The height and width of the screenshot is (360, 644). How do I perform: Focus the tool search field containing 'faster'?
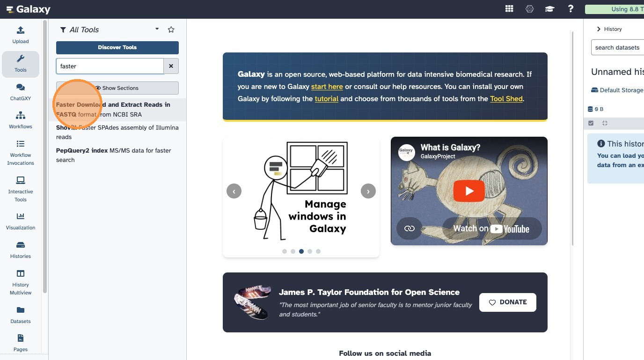tap(110, 66)
